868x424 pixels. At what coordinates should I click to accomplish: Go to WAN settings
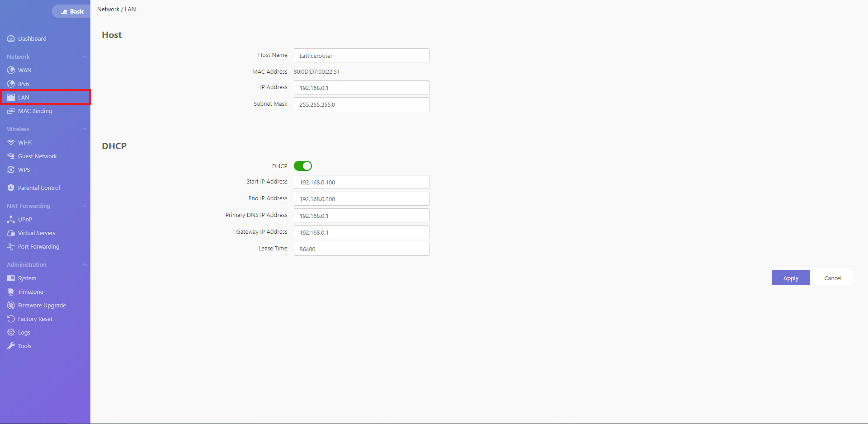(x=45, y=71)
